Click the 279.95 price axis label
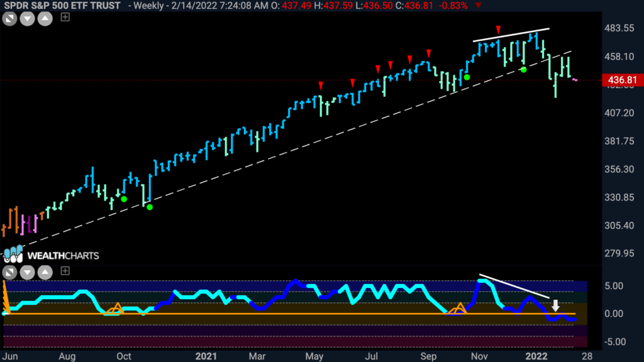Viewport: 644px width, 362px height. (x=619, y=253)
